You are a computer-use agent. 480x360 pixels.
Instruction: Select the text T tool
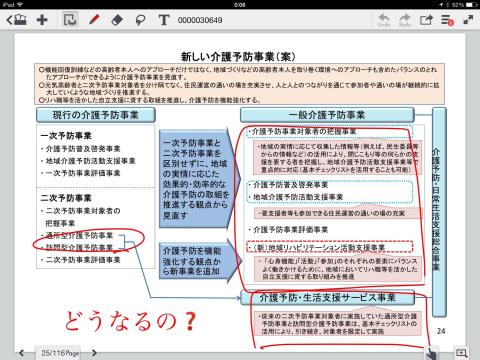coord(164,20)
